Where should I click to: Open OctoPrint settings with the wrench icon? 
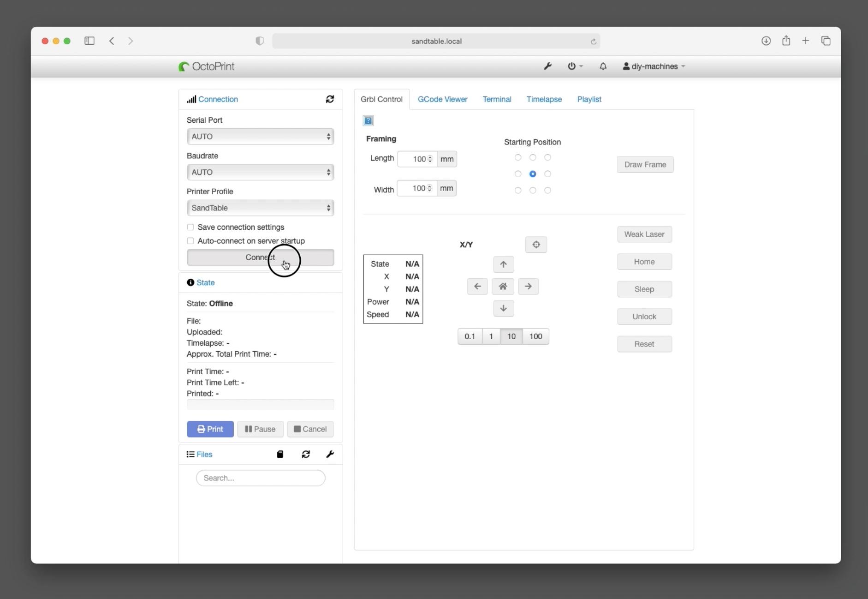(547, 66)
